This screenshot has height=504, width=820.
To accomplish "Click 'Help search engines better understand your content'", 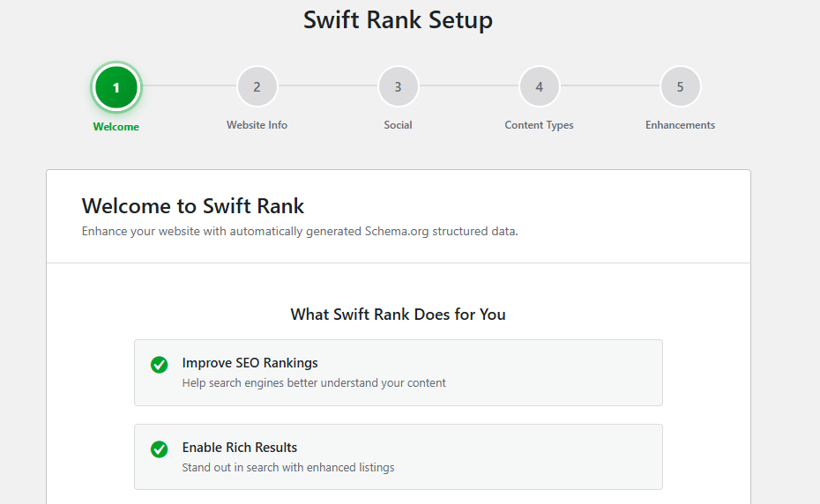I will pos(314,382).
